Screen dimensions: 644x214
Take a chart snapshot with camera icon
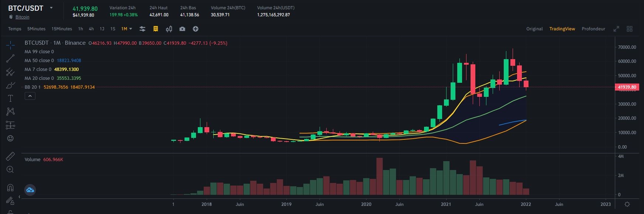pos(182,29)
